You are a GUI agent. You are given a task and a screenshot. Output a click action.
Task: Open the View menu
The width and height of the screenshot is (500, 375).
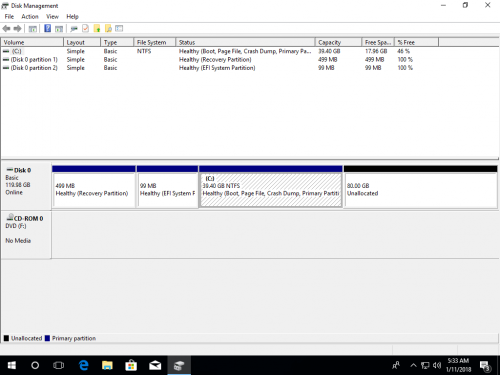point(52,17)
